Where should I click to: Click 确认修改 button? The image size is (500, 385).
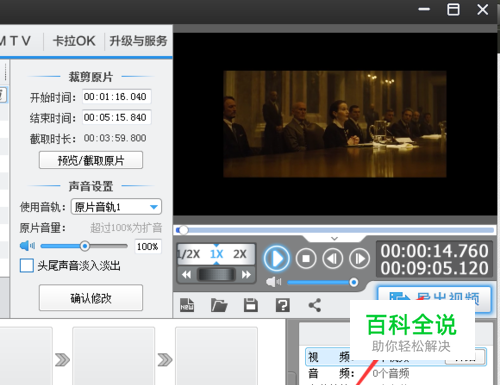click(91, 298)
